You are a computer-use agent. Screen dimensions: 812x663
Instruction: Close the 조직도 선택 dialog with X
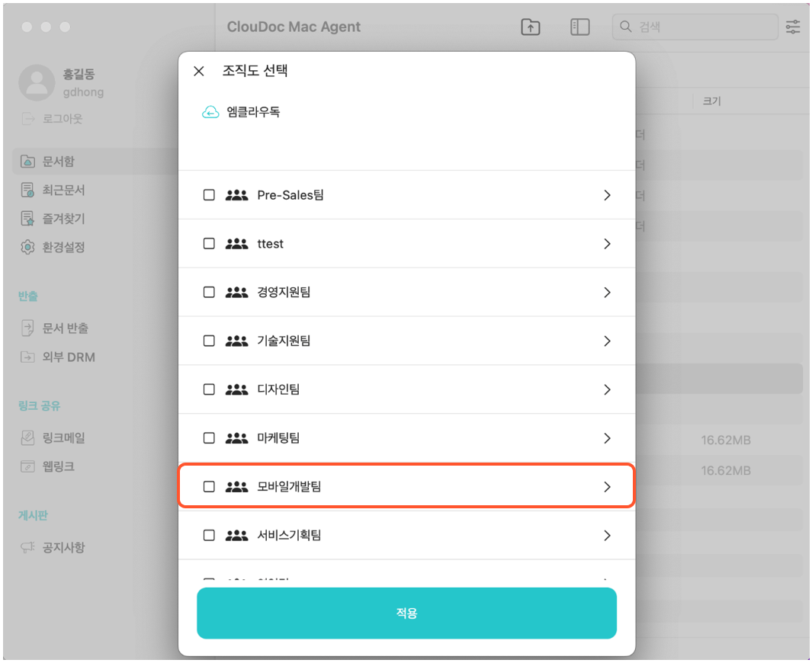[x=199, y=71]
